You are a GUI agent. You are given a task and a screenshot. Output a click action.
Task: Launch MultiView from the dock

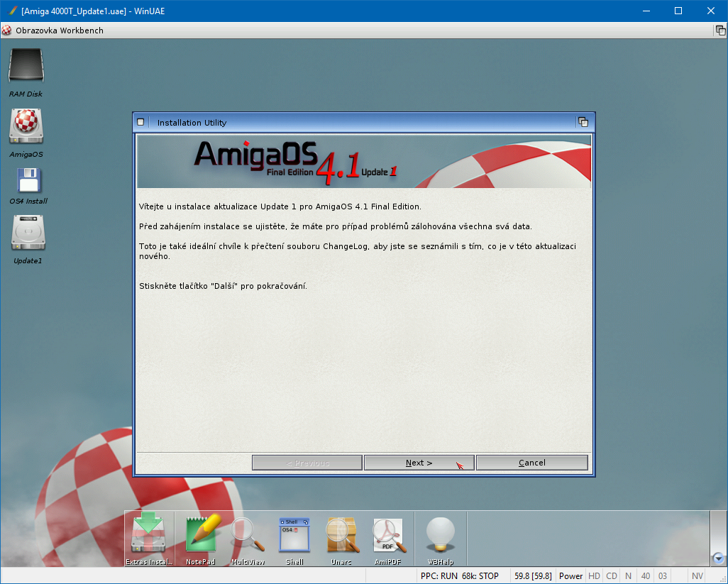click(x=248, y=535)
